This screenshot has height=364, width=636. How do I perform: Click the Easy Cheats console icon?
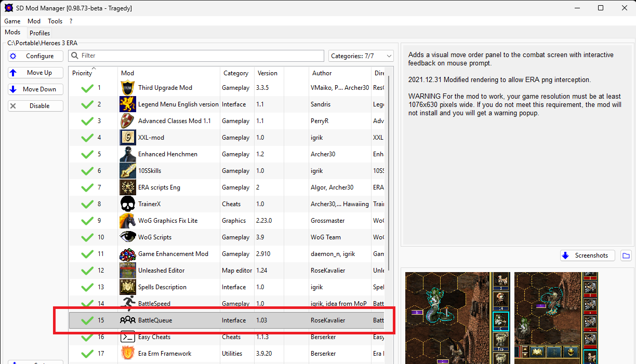pyautogui.click(x=128, y=337)
